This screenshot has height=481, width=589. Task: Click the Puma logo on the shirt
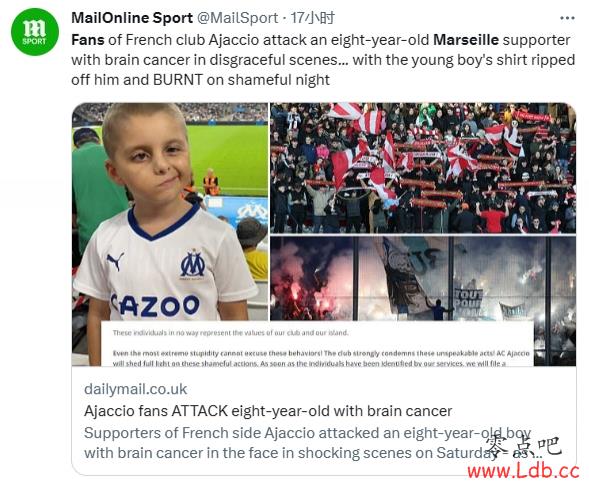(x=115, y=261)
